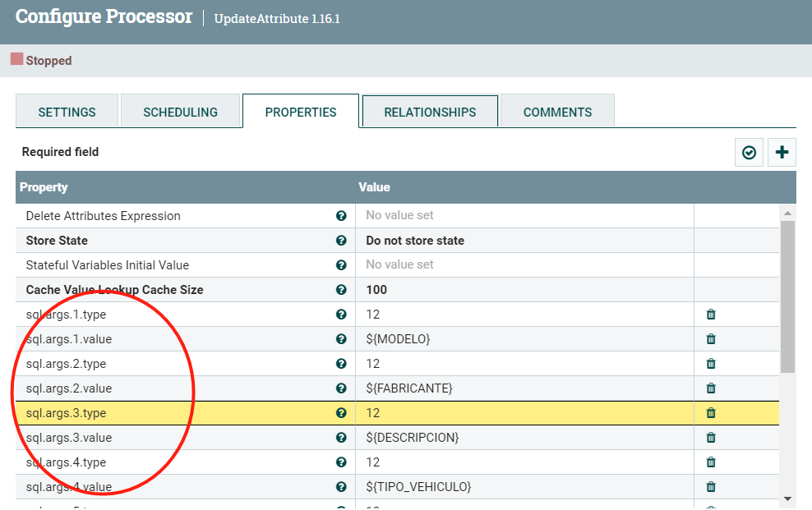The image size is (812, 510).
Task: Show help for sql.args.3.type
Action: pos(341,413)
